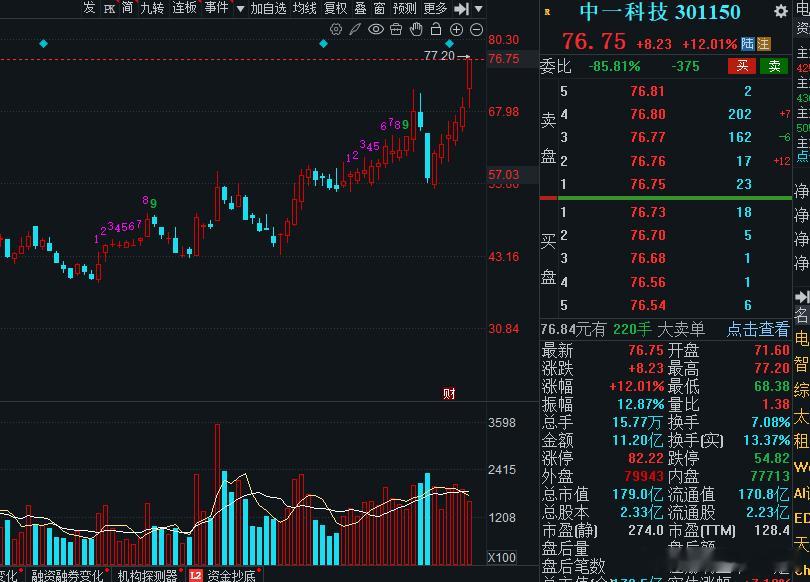This screenshot has height=582, width=810.
Task: Click the 简 option in toolbar
Action: point(127,8)
